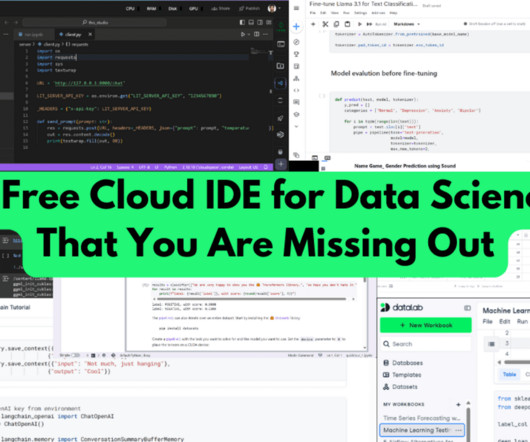Cut the cell with the scissors icon
The width and height of the screenshot is (530, 442).
pyautogui.click(x=325, y=24)
